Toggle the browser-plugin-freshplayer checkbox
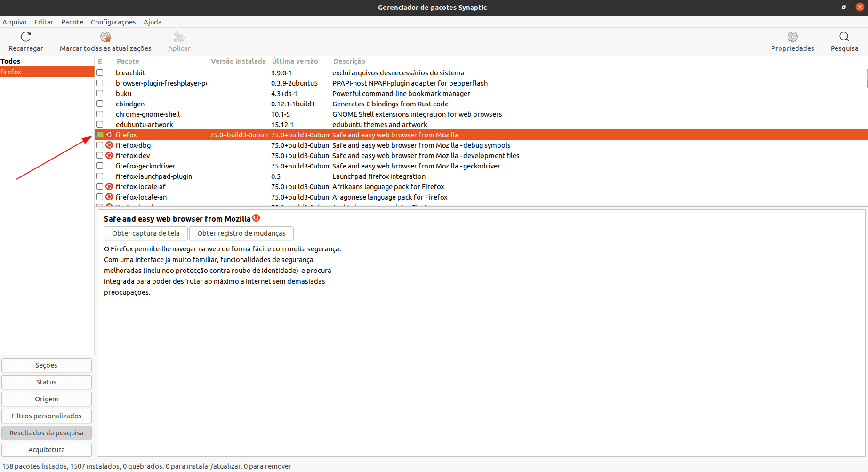Image resolution: width=868 pixels, height=472 pixels. (x=100, y=83)
